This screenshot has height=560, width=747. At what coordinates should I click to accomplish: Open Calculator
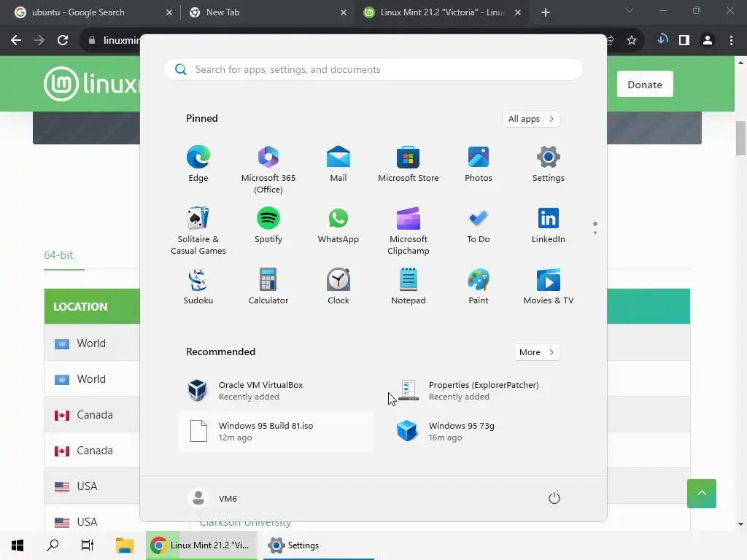(x=268, y=286)
